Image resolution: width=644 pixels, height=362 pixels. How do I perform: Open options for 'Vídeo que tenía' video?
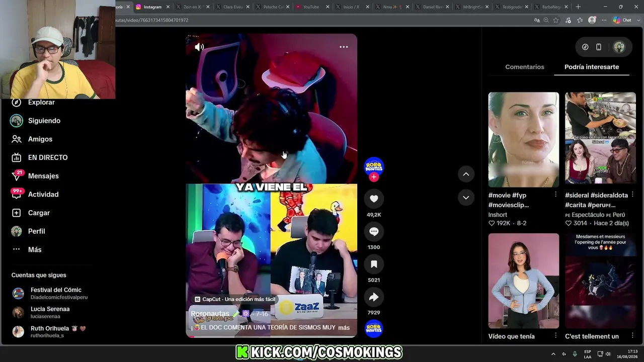pyautogui.click(x=555, y=336)
